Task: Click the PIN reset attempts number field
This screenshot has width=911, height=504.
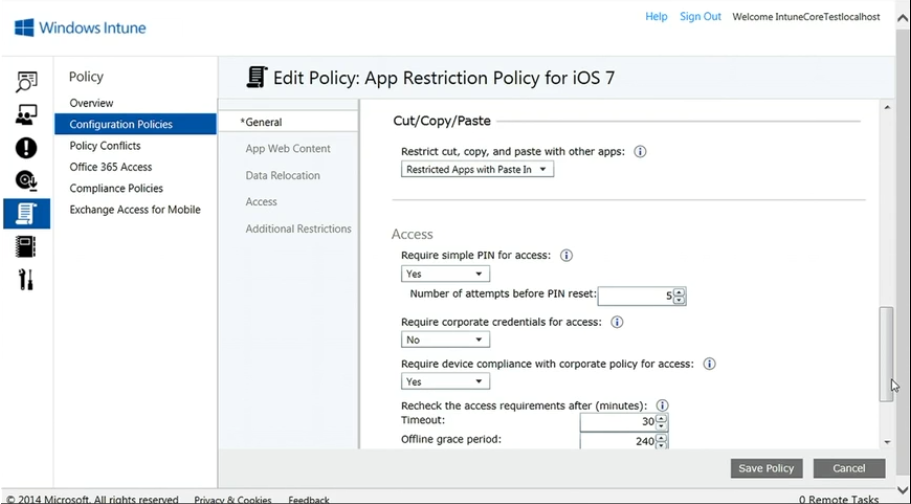Action: pos(635,296)
